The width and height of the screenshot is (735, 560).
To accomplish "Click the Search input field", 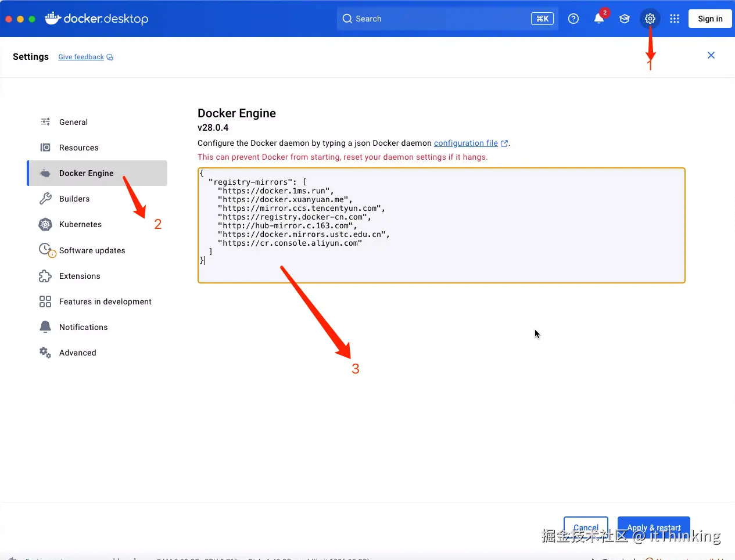I will click(x=447, y=19).
